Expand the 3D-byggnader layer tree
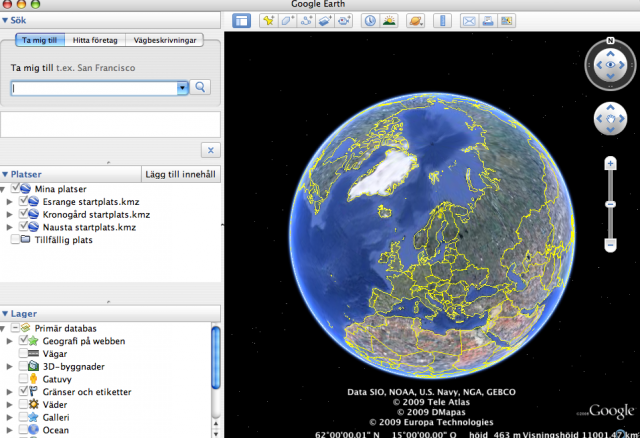 tap(10, 367)
